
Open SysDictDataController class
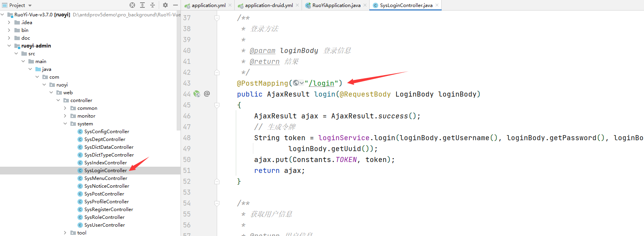pyautogui.click(x=109, y=147)
